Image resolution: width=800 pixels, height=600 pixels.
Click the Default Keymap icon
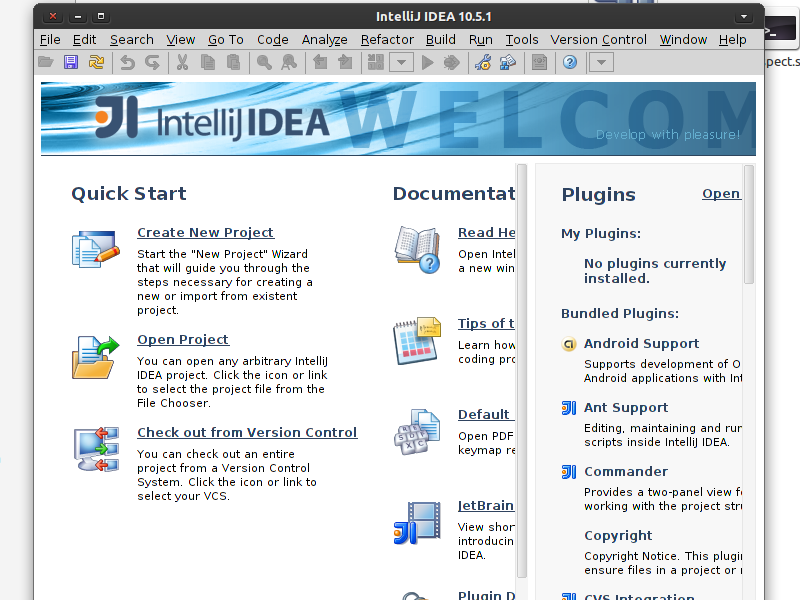pos(417,432)
